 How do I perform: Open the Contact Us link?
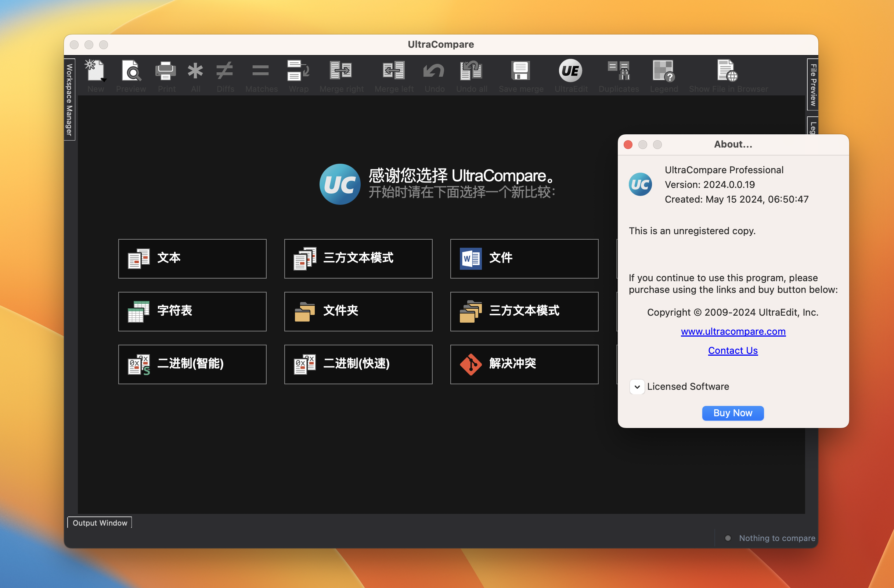point(733,350)
